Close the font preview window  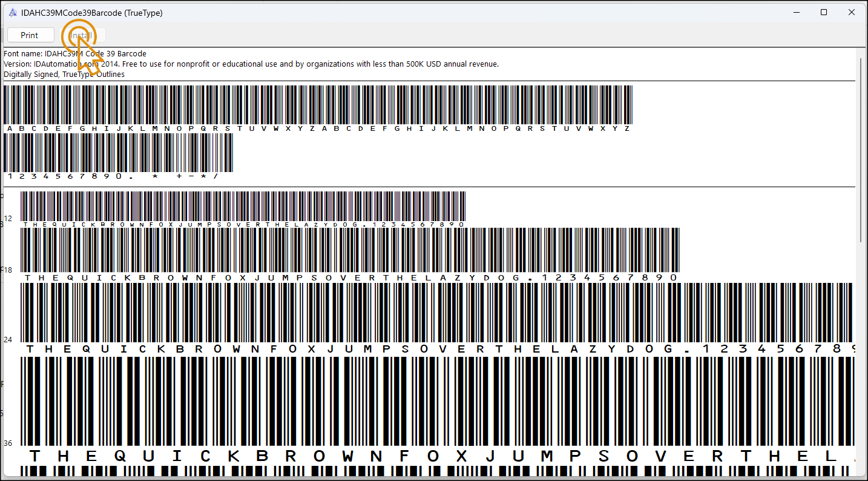click(852, 12)
